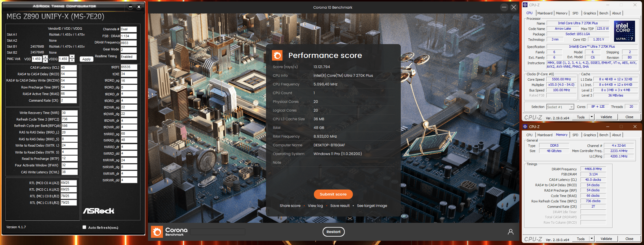Click the CAS Write Latency (tCWL) field
Screen dimensions: 644x245
click(69, 172)
